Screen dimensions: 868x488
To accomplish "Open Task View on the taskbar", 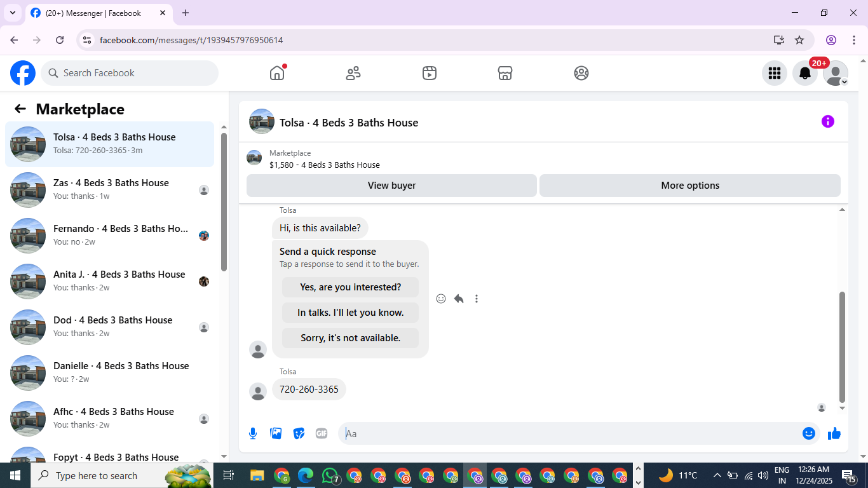I will coord(229,475).
